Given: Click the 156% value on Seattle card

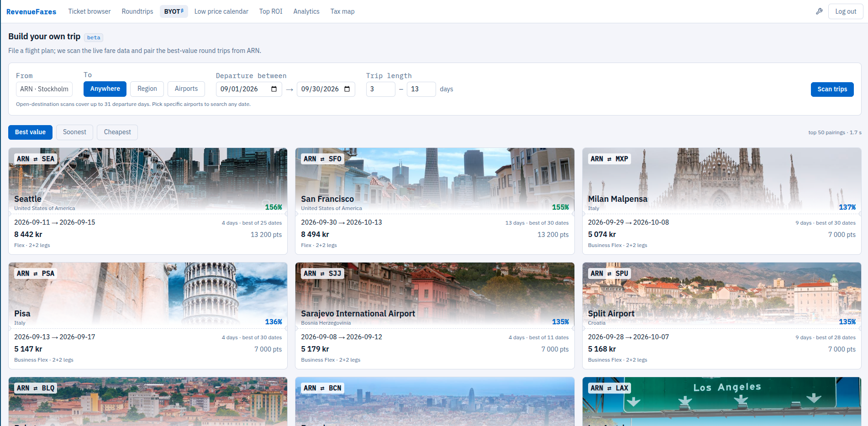Looking at the screenshot, I should click(274, 207).
